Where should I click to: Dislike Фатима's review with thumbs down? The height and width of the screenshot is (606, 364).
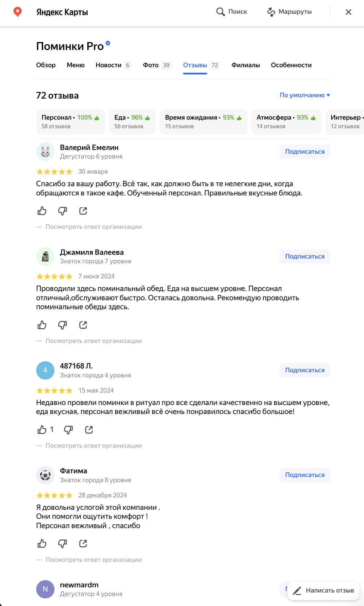62,544
